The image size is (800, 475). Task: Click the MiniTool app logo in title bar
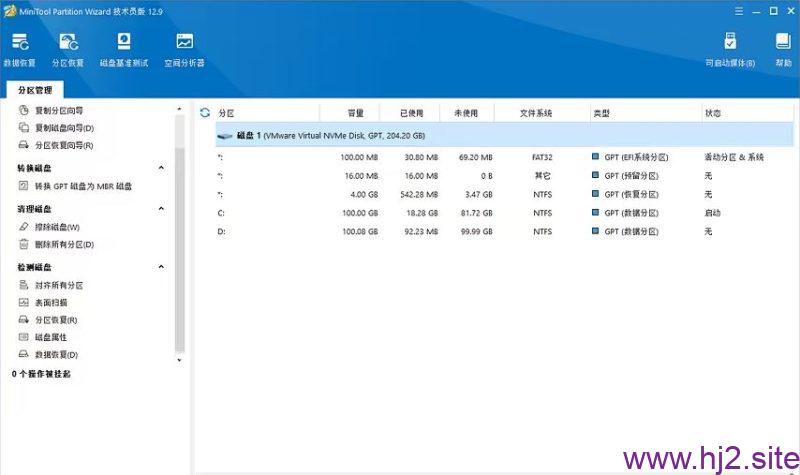coord(10,11)
